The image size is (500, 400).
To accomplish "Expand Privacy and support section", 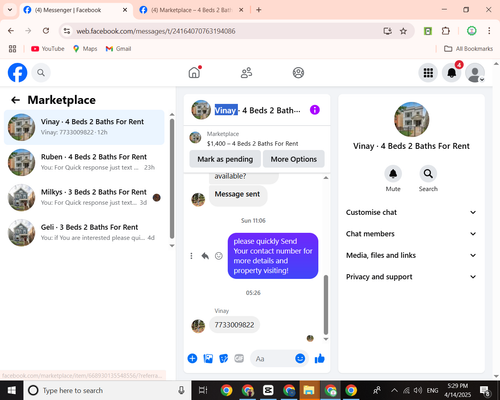I will point(411,277).
